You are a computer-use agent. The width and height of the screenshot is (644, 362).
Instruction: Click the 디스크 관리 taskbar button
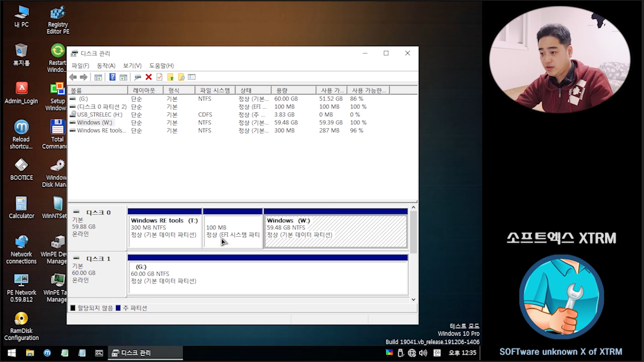point(145,353)
